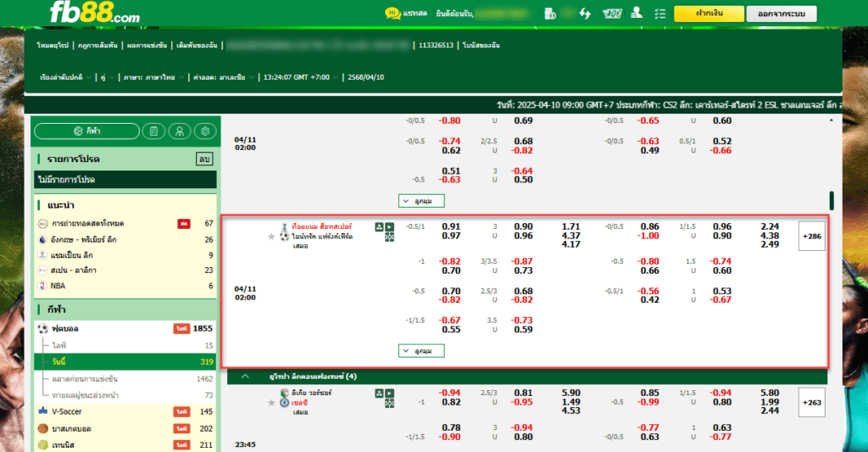Select the กีฬา sports tab in sidebar
The image size is (868, 452).
87,131
